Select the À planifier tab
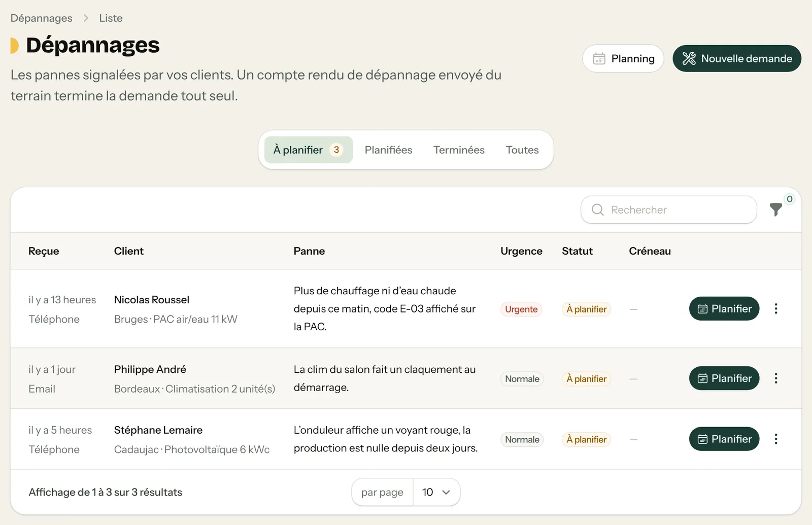Viewport: 812px width, 525px height. pyautogui.click(x=309, y=150)
